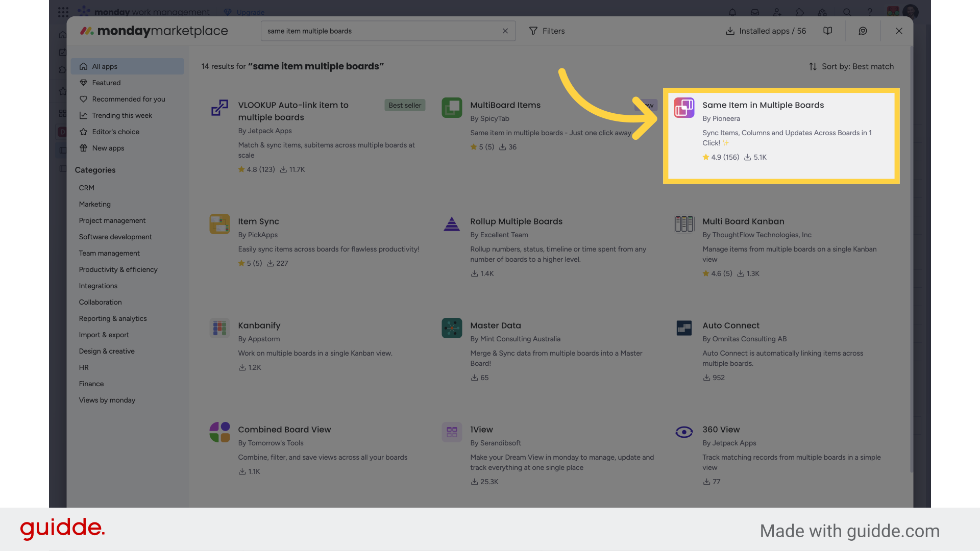Select Finance category
Image resolution: width=980 pixels, height=551 pixels.
click(x=91, y=384)
